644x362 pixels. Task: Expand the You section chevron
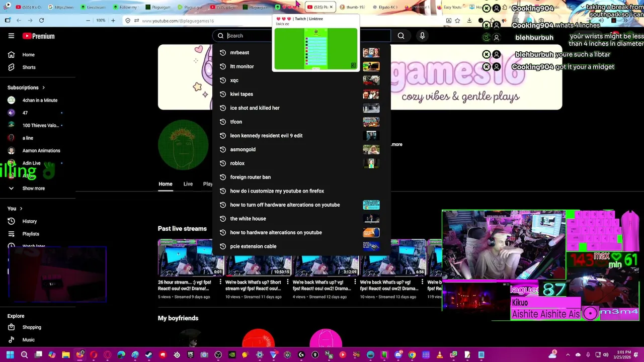21,208
